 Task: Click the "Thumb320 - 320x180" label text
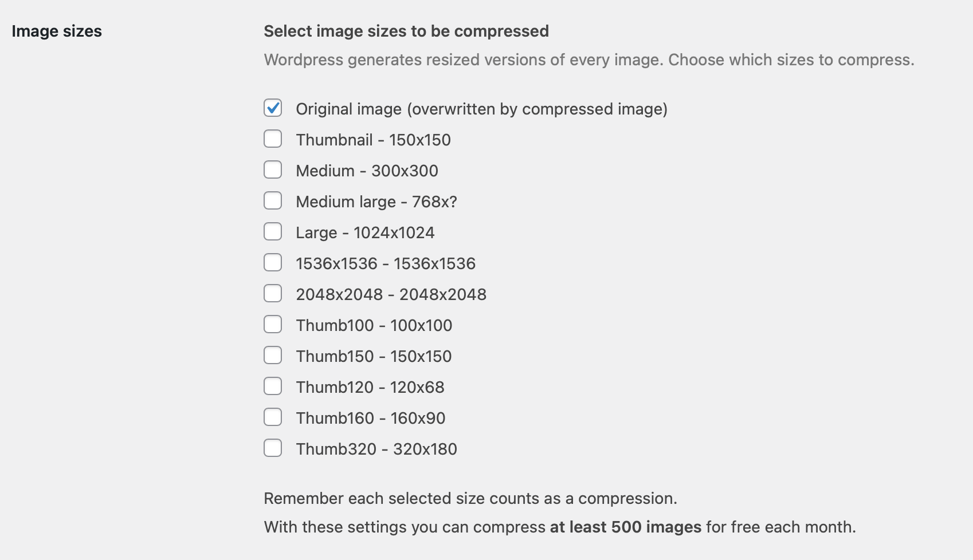(x=376, y=449)
